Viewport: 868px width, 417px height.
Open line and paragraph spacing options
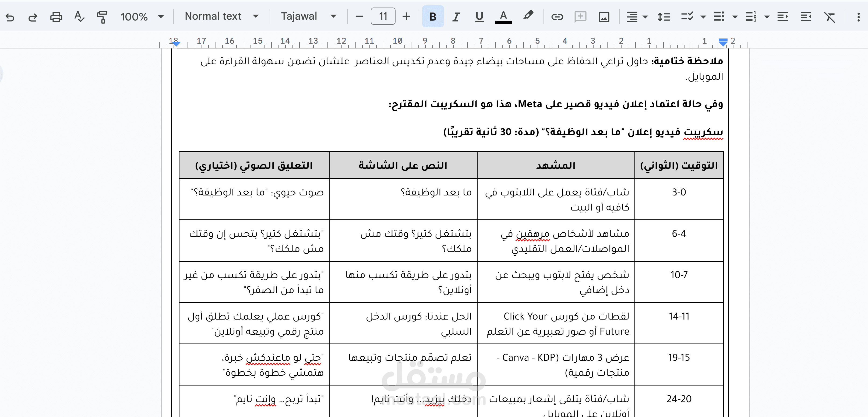pyautogui.click(x=664, y=17)
